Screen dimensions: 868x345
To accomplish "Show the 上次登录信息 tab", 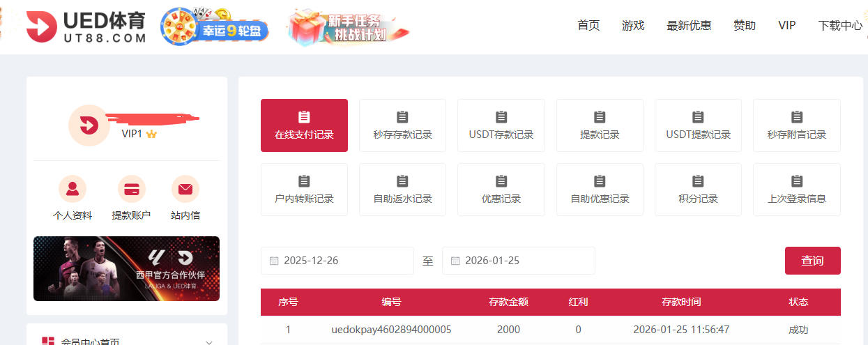I will click(x=796, y=190).
